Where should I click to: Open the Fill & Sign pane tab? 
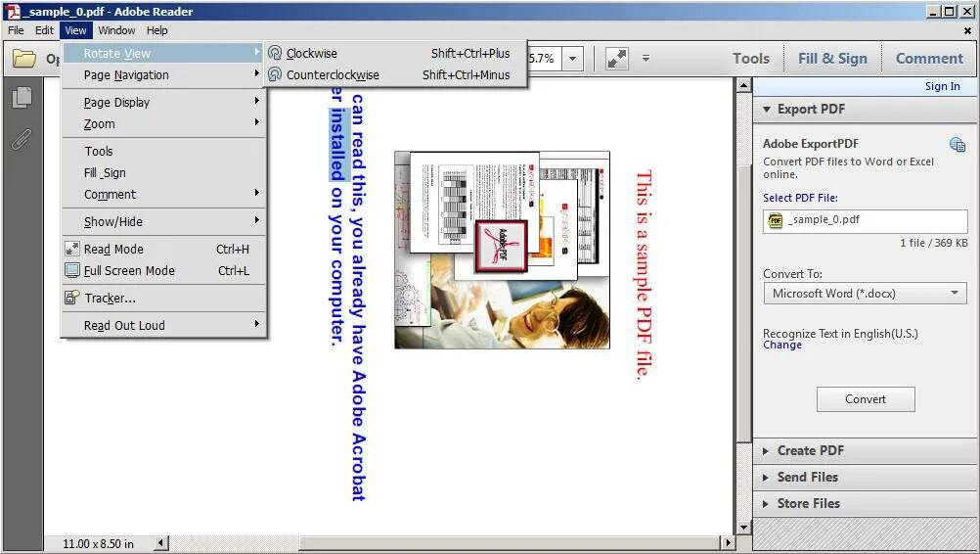pyautogui.click(x=832, y=58)
